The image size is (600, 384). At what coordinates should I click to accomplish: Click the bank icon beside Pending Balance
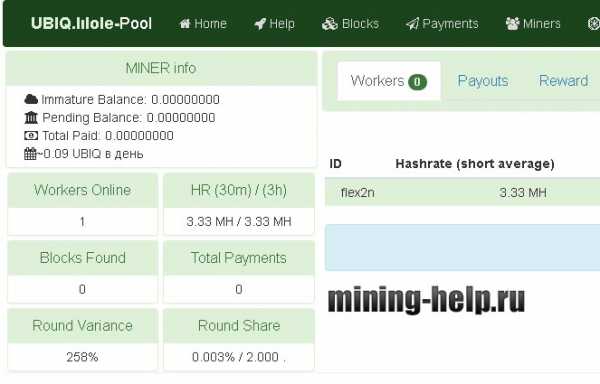pyautogui.click(x=31, y=117)
